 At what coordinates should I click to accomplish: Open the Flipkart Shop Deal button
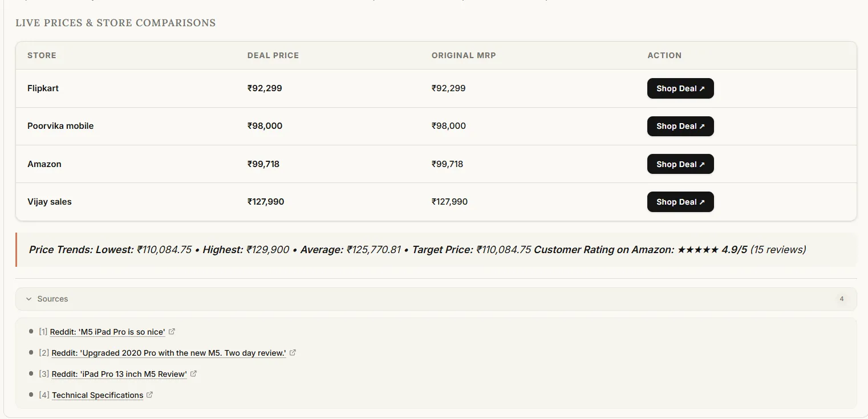[x=680, y=88]
